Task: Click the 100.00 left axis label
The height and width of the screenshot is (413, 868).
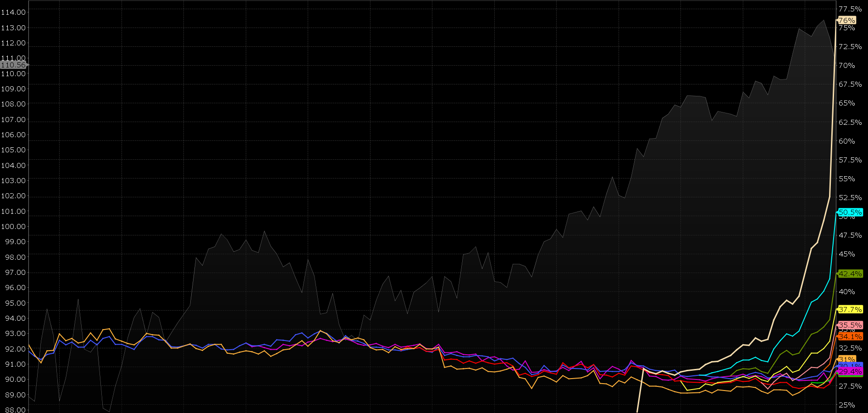Action: click(13, 226)
